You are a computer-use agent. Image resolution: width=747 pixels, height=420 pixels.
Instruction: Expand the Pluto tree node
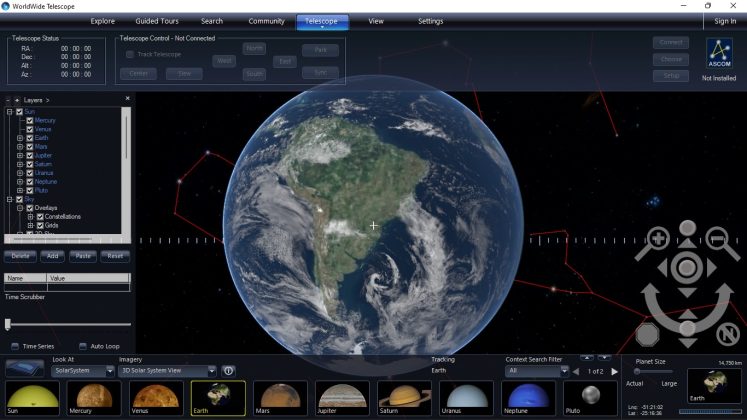click(20, 190)
